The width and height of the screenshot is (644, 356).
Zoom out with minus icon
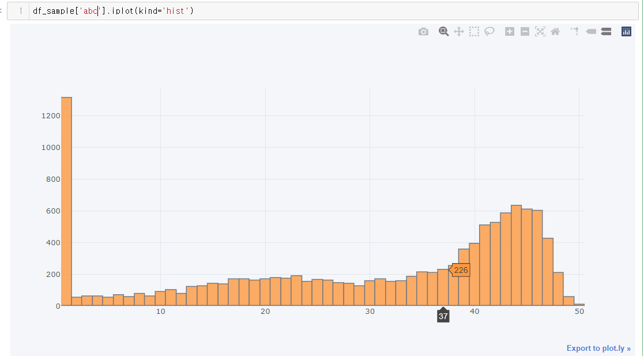[525, 32]
